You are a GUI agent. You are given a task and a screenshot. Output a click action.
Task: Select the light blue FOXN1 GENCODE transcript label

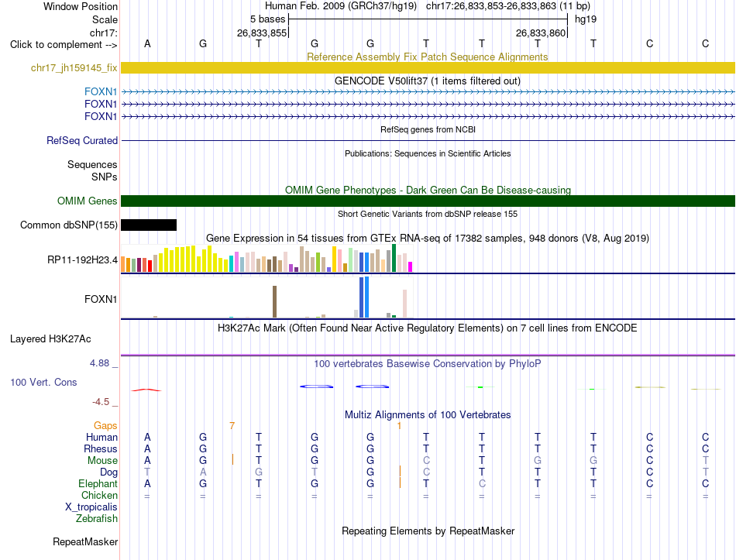pyautogui.click(x=101, y=91)
